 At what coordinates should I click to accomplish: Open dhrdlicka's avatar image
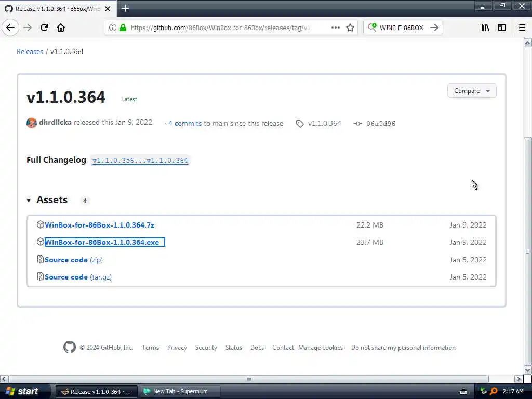tap(32, 123)
